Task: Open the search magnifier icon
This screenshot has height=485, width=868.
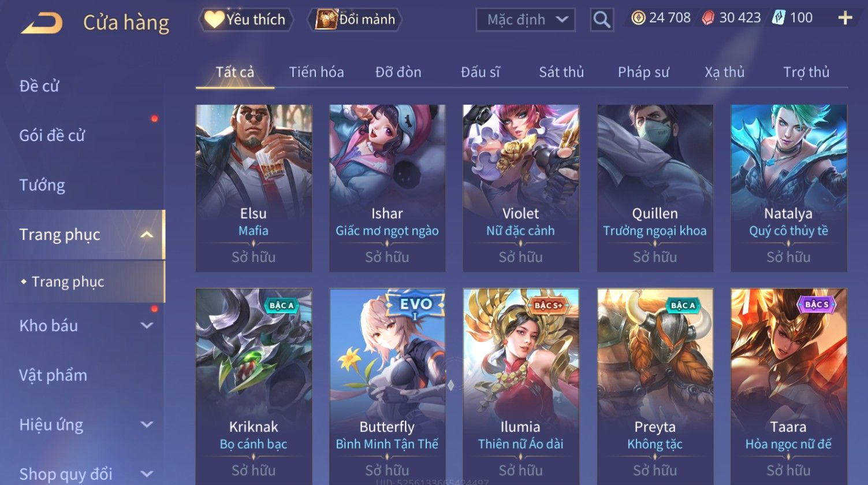Action: pos(601,20)
